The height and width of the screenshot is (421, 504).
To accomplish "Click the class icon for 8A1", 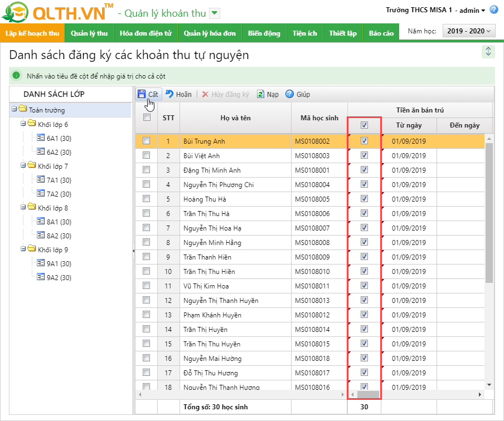I will 41,222.
